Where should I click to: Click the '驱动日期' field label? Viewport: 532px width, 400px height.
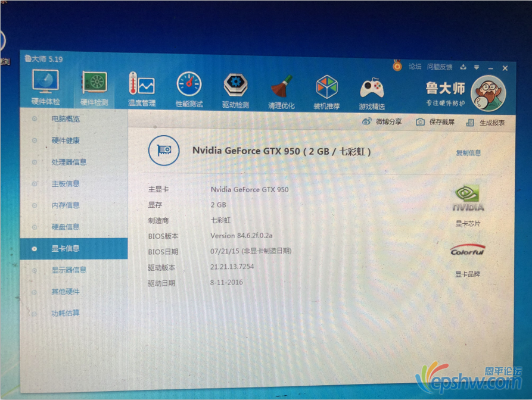click(x=161, y=283)
